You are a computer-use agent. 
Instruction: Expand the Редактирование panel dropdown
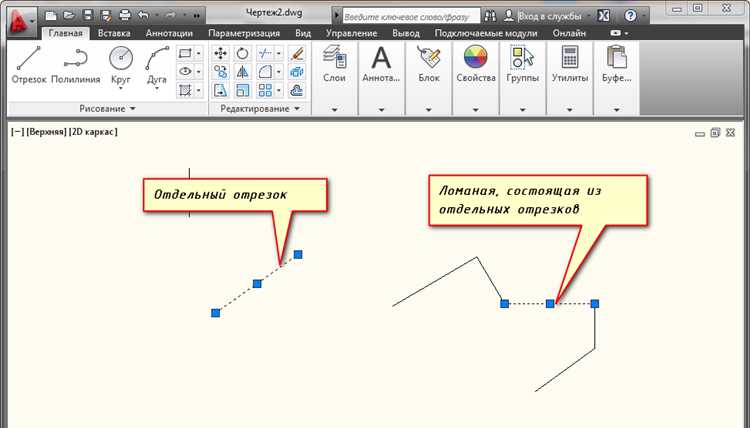point(264,108)
